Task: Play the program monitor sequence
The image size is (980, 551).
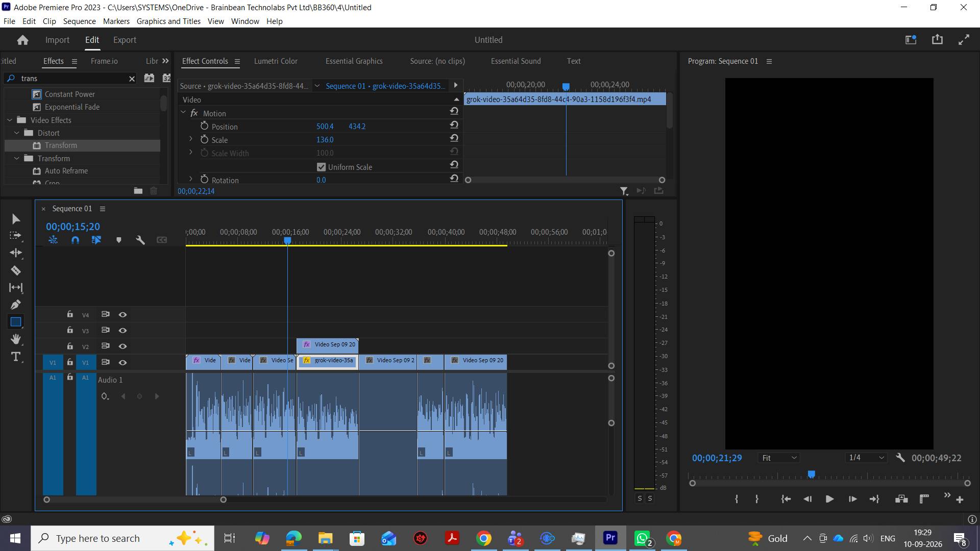Action: pyautogui.click(x=829, y=499)
